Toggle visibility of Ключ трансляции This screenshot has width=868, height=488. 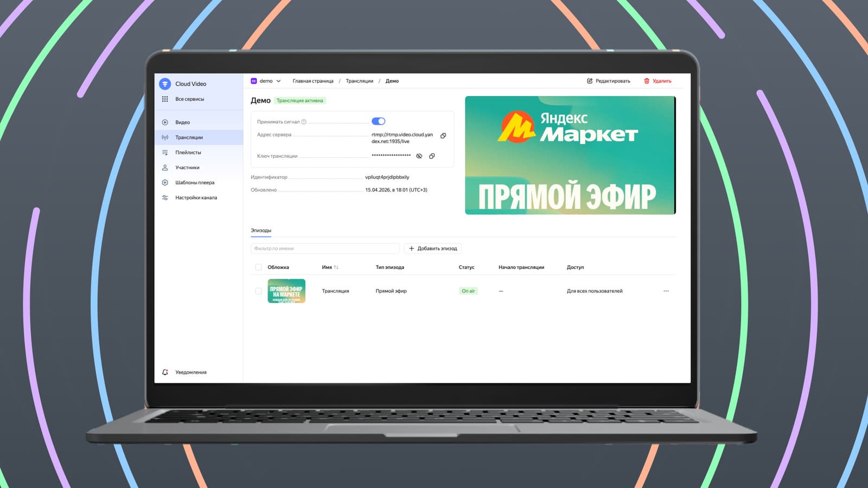[x=419, y=156]
